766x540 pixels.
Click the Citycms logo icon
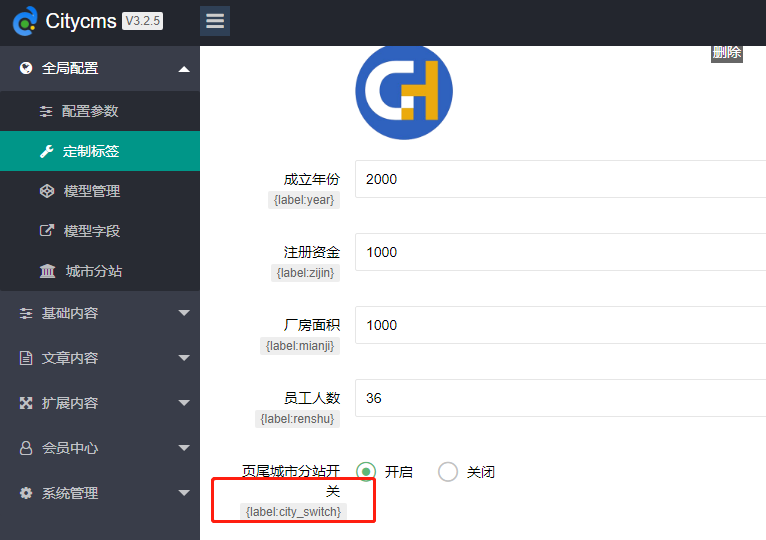(x=25, y=21)
